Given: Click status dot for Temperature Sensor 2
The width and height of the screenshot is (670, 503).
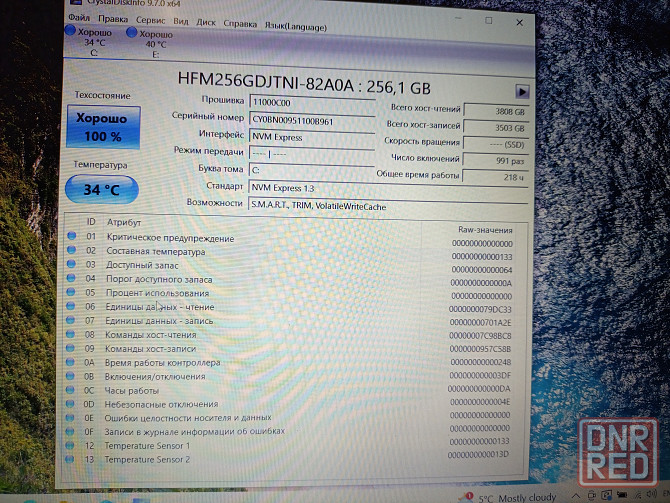Looking at the screenshot, I should coord(73,459).
